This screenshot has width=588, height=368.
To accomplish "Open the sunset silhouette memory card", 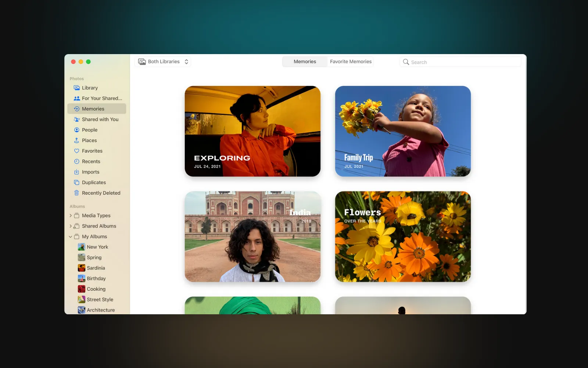I will (403, 305).
